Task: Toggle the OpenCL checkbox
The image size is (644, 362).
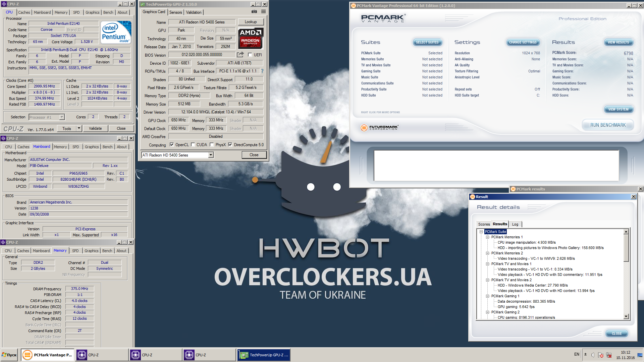Action: 172,145
